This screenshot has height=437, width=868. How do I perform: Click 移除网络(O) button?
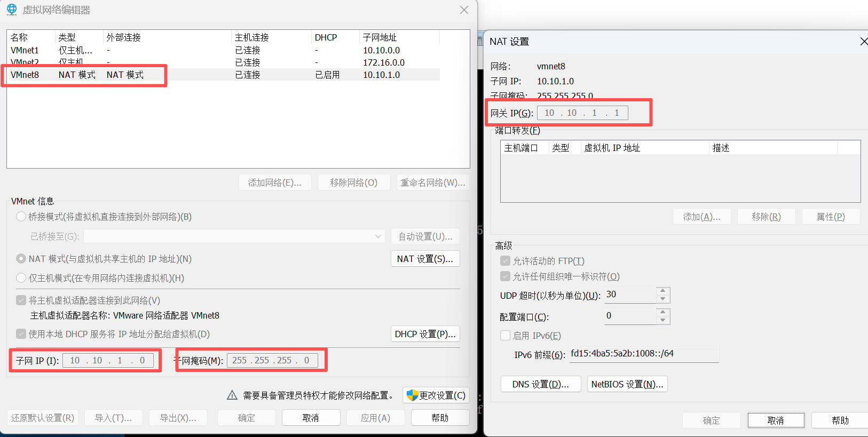[x=353, y=182]
